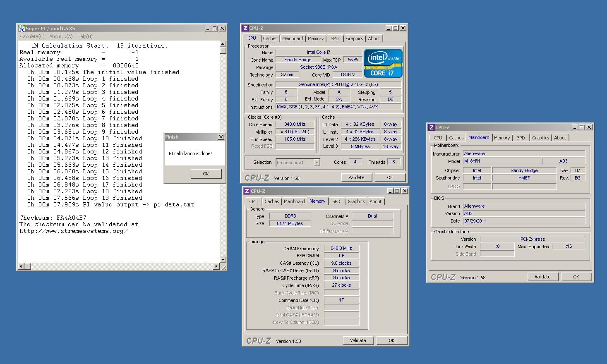Select CPU tab in the bottom Memory CPU-Z window
Image resolution: width=607 pixels, height=364 pixels.
tap(254, 201)
